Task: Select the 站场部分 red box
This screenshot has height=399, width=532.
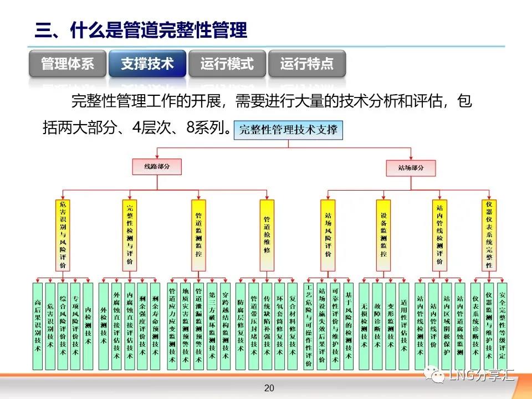Action: 411,168
